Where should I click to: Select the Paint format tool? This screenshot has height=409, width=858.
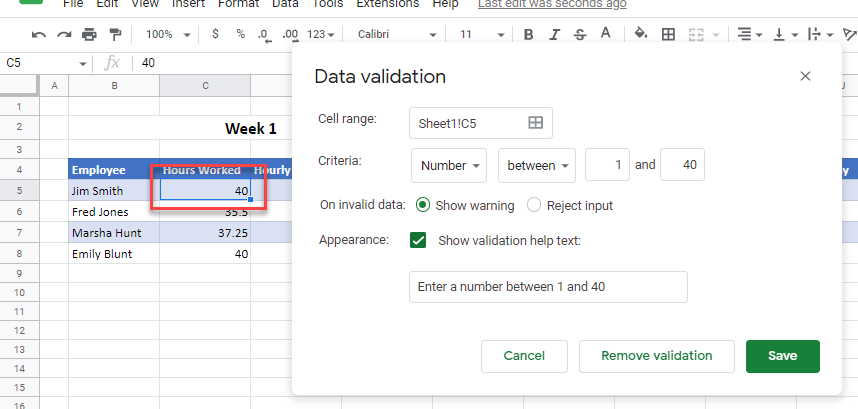[115, 35]
